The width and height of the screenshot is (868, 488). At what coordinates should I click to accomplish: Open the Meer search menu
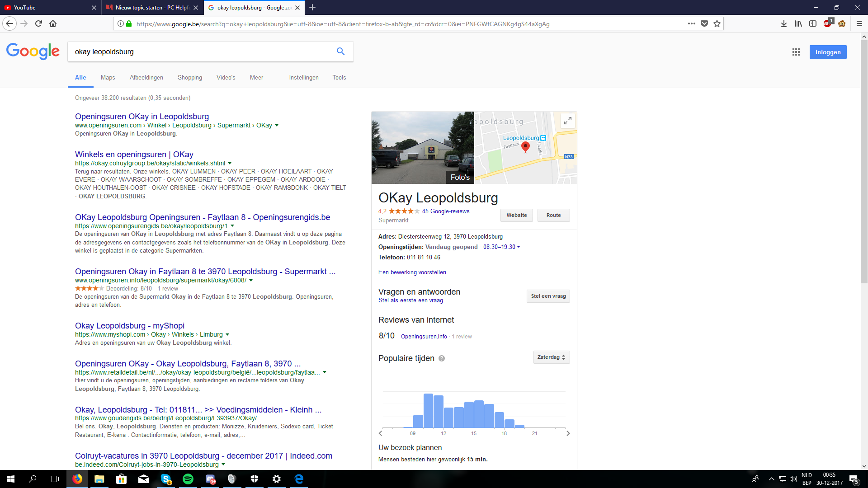(x=256, y=78)
